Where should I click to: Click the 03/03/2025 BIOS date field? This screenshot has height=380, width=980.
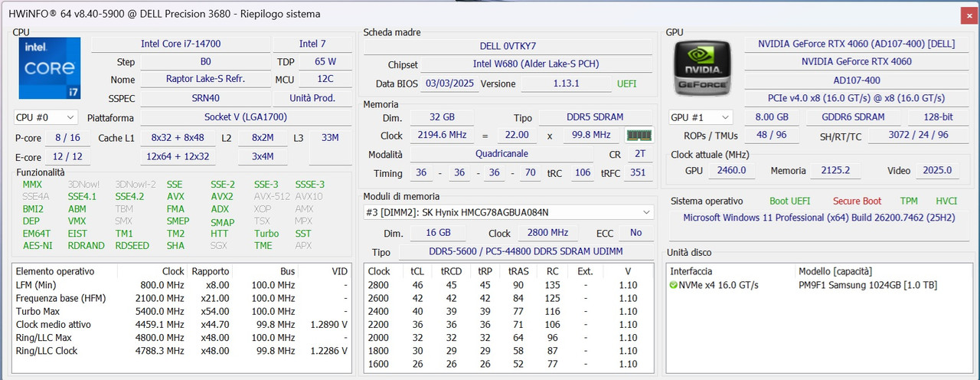[449, 84]
